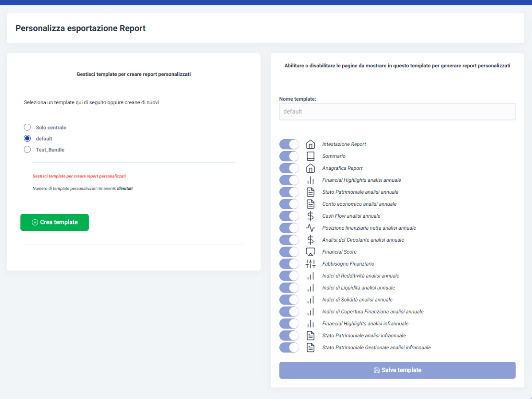Toggle Fabbisogno Finanziario switch
Screen dimensions: 532x399
tap(289, 264)
